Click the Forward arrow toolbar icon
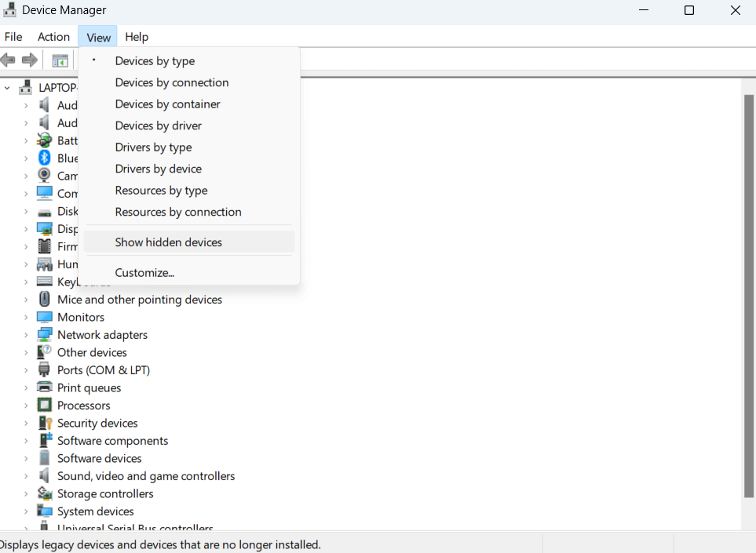 point(30,60)
